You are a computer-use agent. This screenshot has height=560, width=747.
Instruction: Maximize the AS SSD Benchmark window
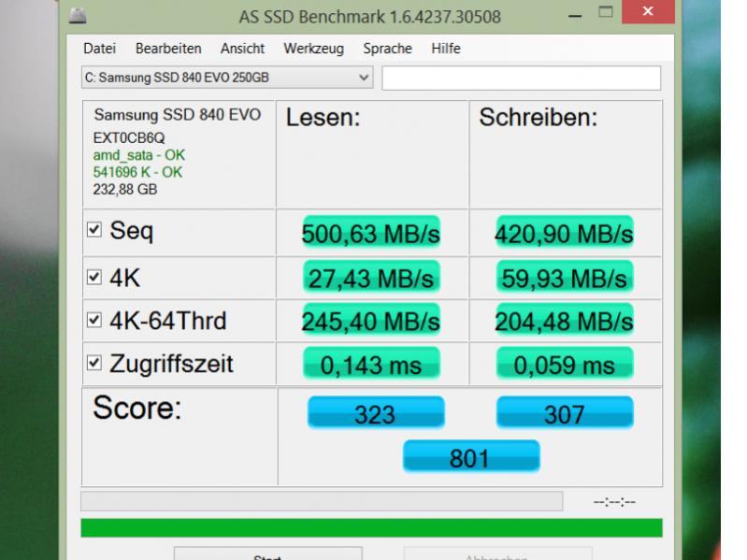[x=606, y=12]
